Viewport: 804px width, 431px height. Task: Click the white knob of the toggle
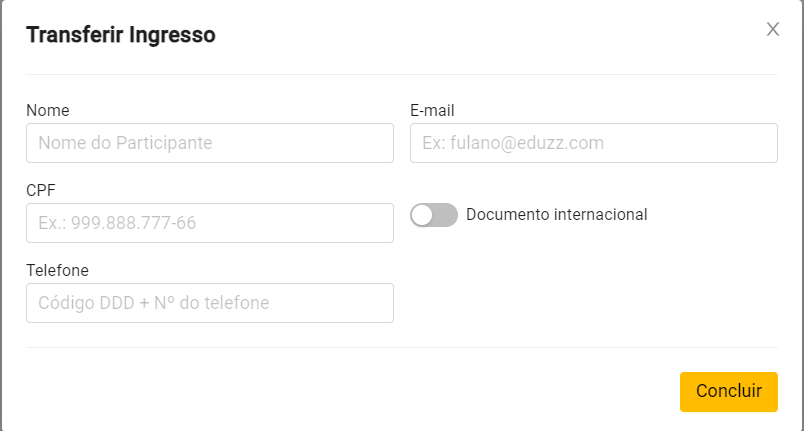(423, 215)
